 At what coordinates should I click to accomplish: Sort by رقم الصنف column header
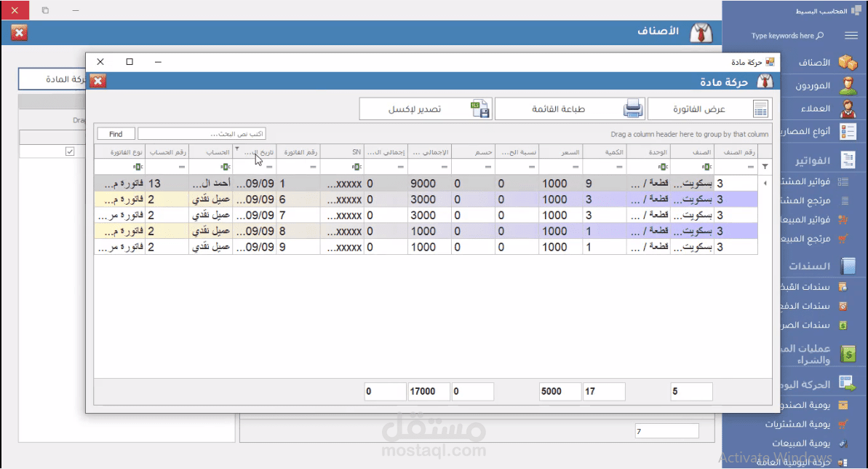736,152
